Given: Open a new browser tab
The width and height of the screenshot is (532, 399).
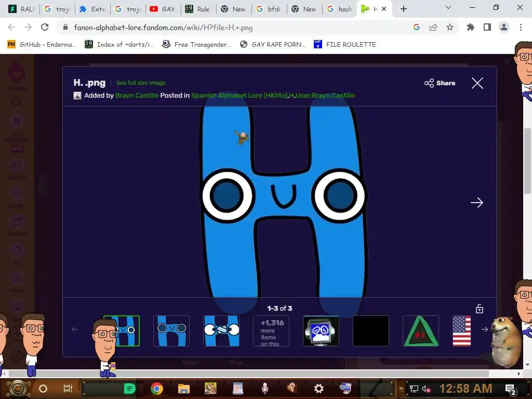Looking at the screenshot, I should pyautogui.click(x=403, y=9).
